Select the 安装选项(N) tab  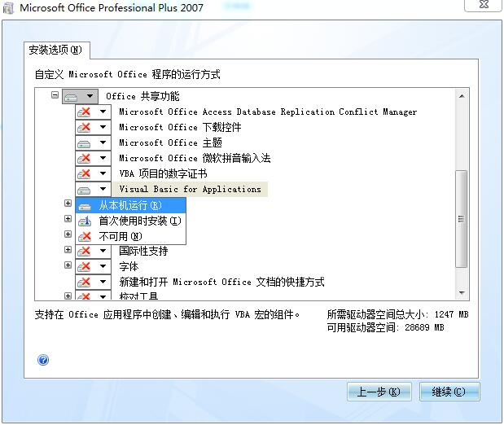click(56, 50)
